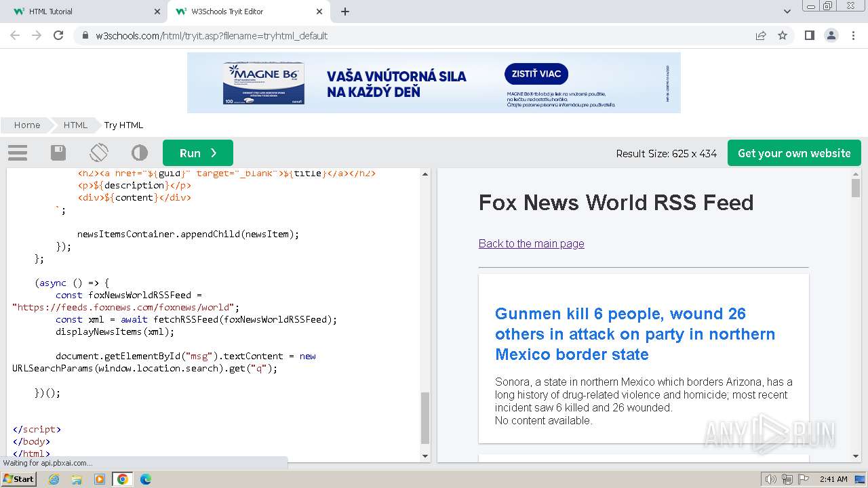Click the scroll down arrow in code editor
The width and height of the screenshot is (868, 488).
pos(425,456)
